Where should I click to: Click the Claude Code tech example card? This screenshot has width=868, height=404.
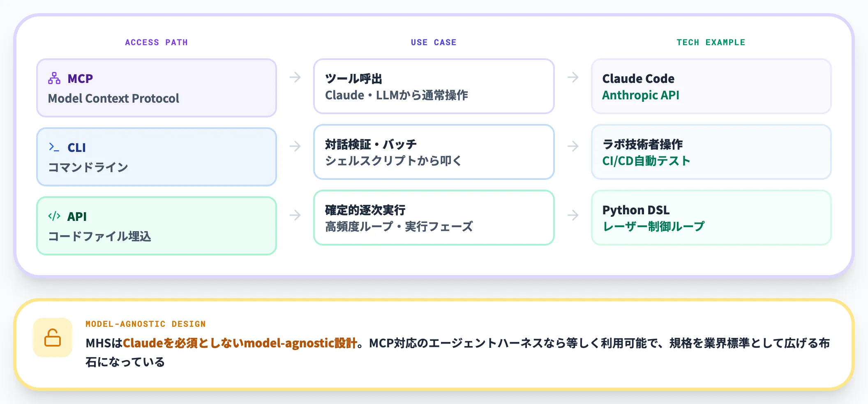point(711,86)
